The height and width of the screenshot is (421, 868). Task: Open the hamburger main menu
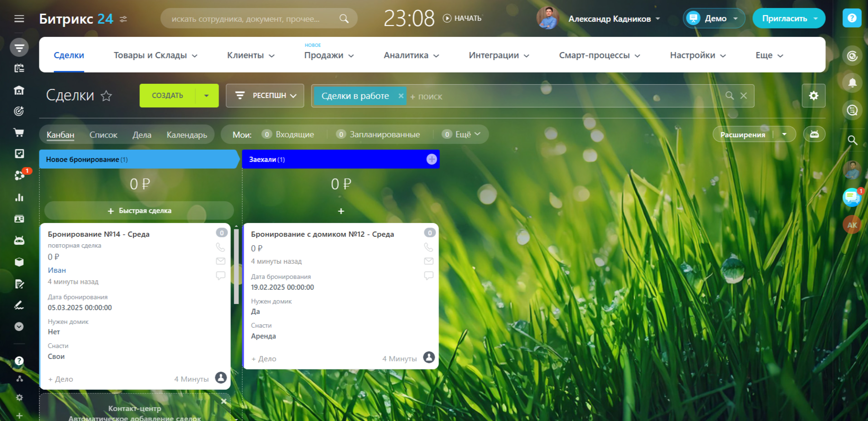[x=19, y=19]
